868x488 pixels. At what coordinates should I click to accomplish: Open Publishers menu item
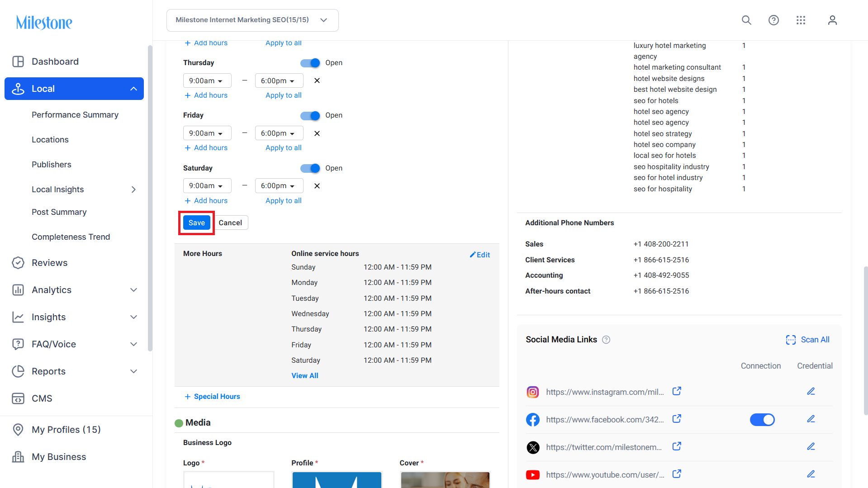click(x=52, y=165)
